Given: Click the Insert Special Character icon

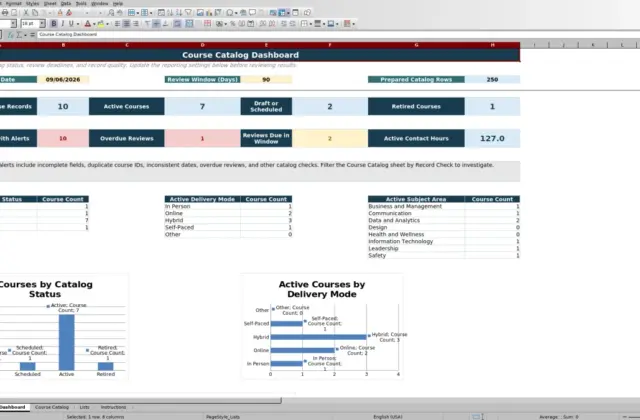Looking at the screenshot, I should (230, 13).
